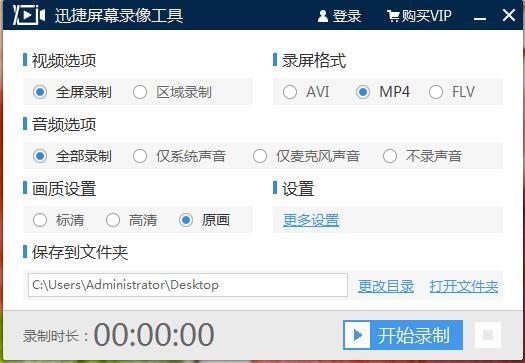Click the 00:00:00 recording timer
Screen dimensions: 525x363
(x=154, y=335)
